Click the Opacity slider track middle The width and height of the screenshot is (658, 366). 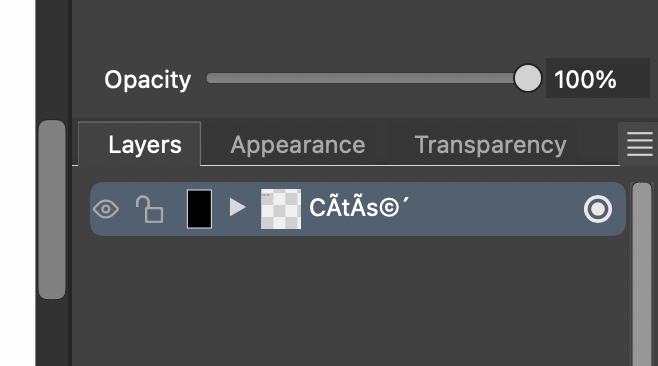(x=361, y=78)
